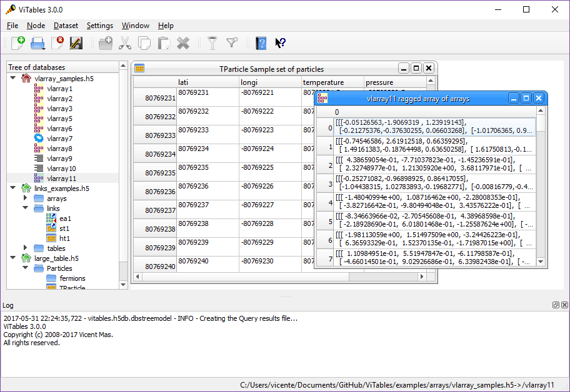570x392 pixels.
Task: Expand the tables group folder
Action: coord(26,248)
